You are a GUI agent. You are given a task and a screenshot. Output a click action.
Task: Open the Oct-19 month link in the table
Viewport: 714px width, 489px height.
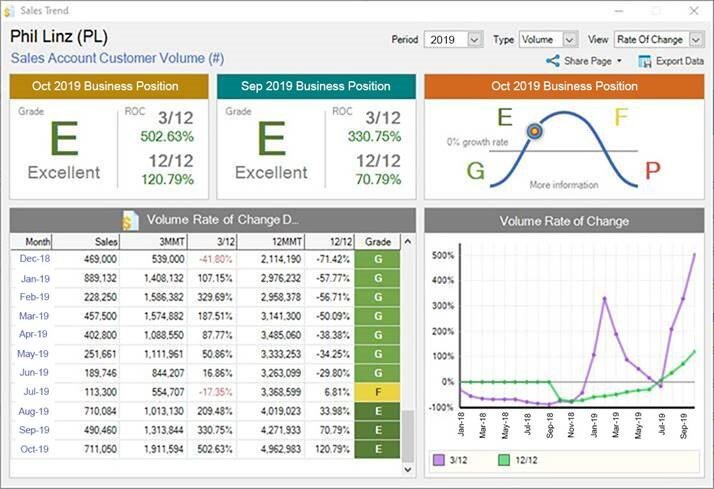34,449
